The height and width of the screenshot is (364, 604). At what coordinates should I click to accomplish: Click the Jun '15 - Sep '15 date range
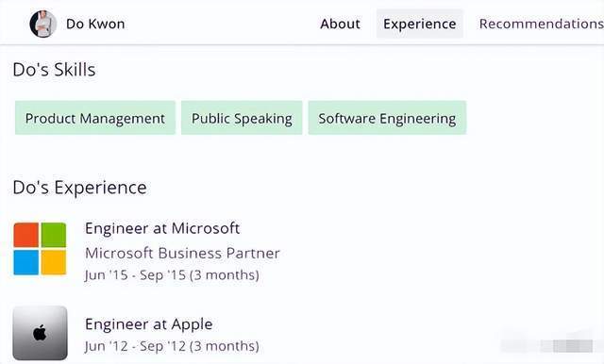coord(172,275)
